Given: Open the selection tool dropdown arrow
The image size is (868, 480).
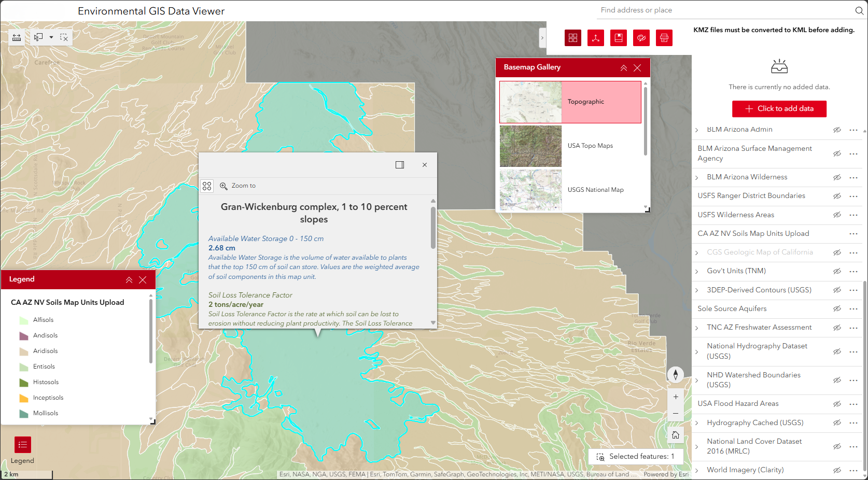Looking at the screenshot, I should (50, 37).
